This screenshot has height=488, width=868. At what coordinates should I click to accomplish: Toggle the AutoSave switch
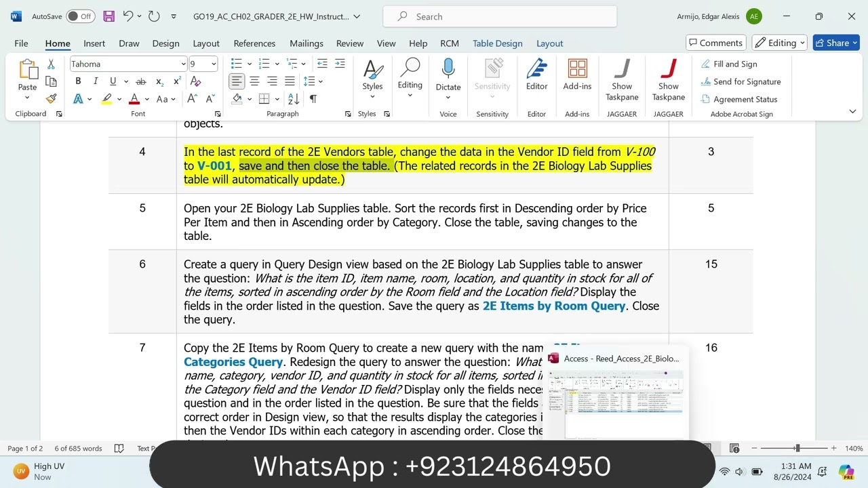click(81, 16)
